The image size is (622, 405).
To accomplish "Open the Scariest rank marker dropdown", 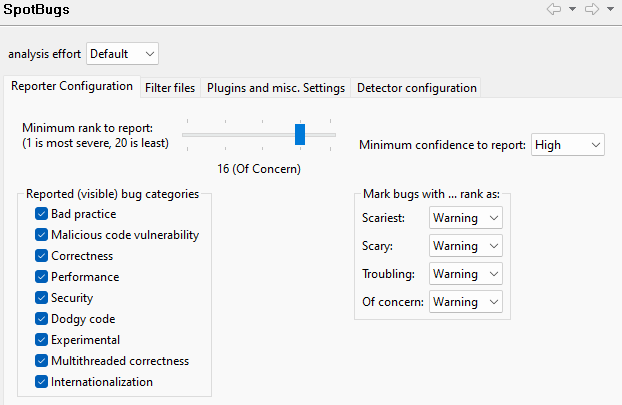I will pos(466,218).
